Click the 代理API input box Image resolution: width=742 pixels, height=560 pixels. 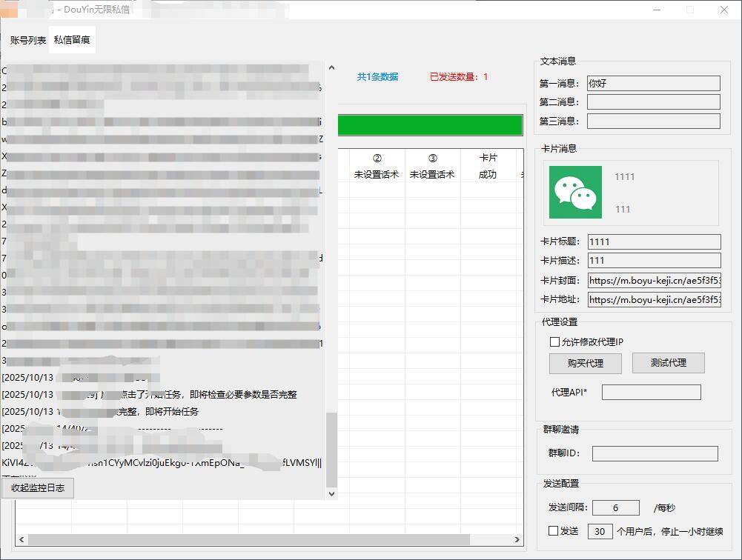click(651, 393)
